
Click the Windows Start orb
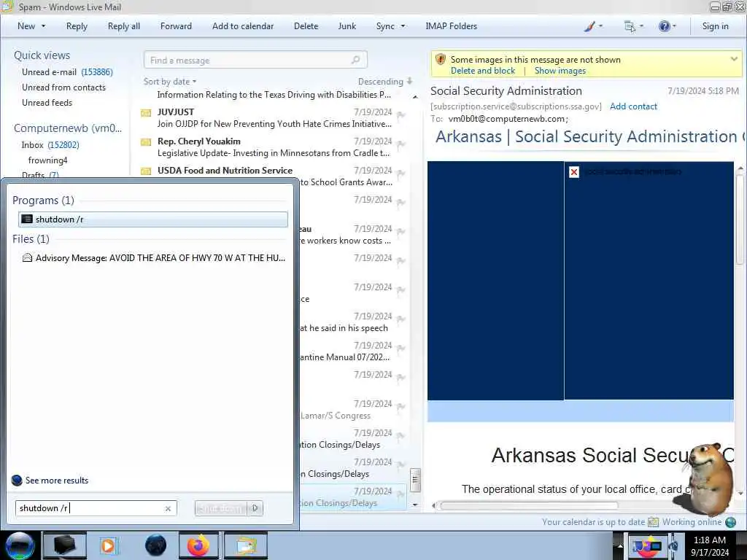pos(20,545)
